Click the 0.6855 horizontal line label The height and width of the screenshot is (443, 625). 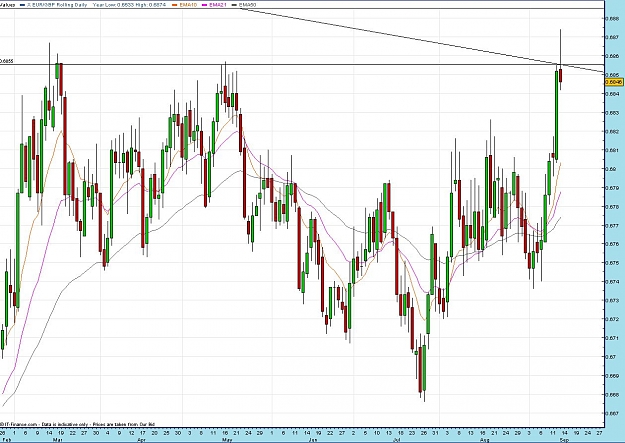[6, 61]
